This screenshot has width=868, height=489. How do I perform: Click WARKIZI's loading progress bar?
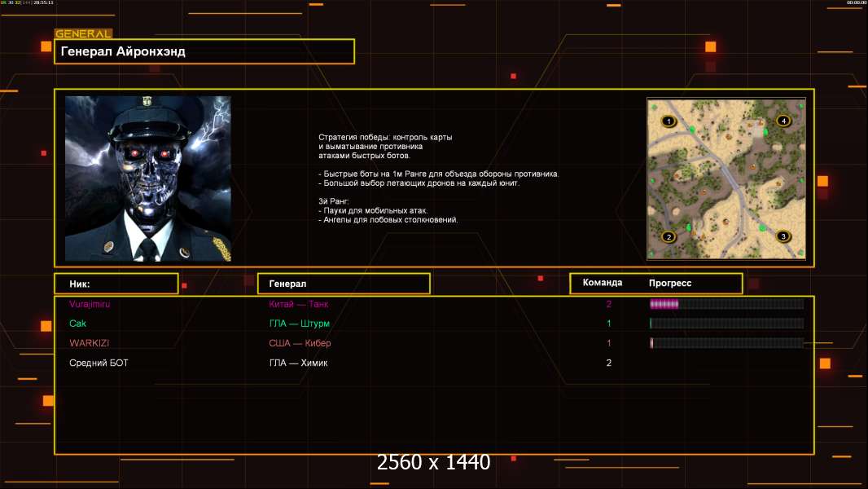pos(726,343)
